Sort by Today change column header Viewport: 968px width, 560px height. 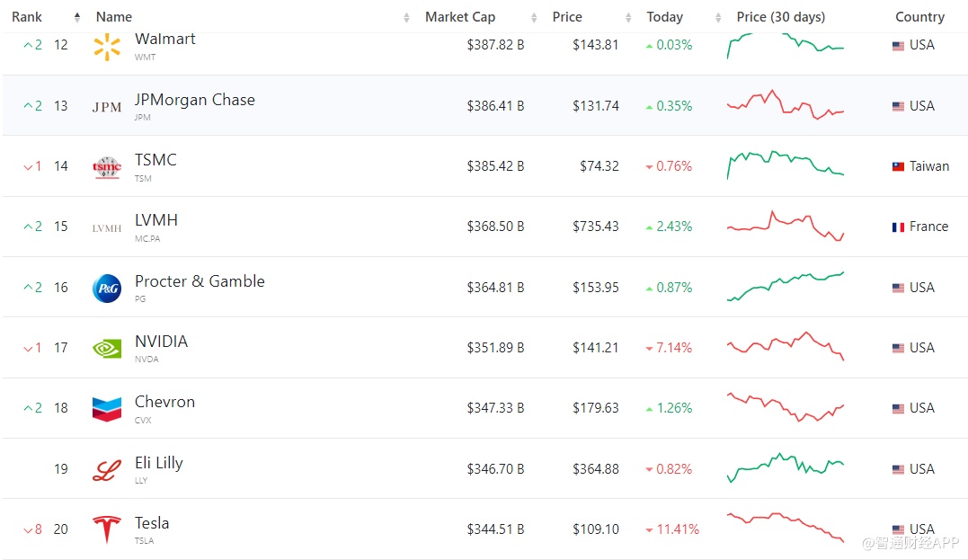(x=664, y=17)
